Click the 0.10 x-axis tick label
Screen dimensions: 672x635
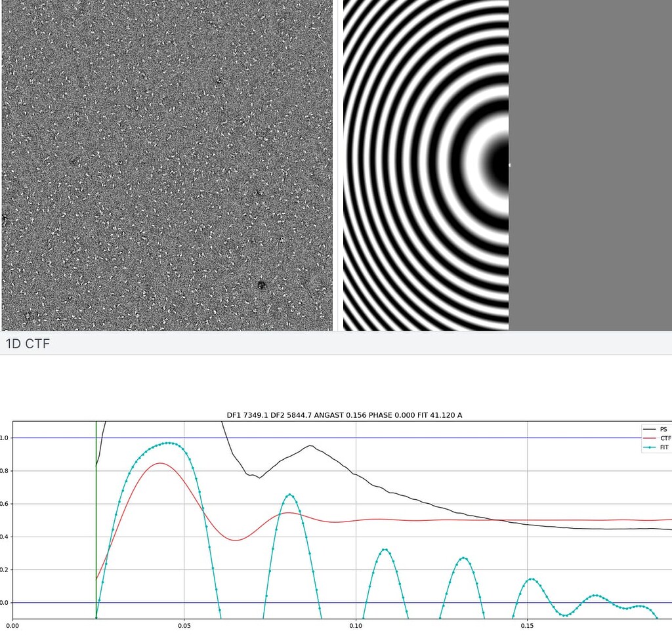click(356, 626)
